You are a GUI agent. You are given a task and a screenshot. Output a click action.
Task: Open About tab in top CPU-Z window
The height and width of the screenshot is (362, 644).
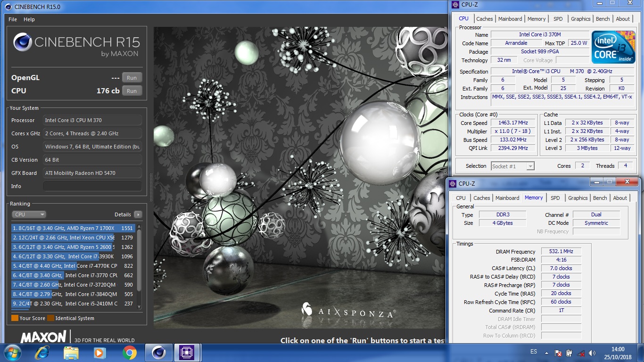623,19
